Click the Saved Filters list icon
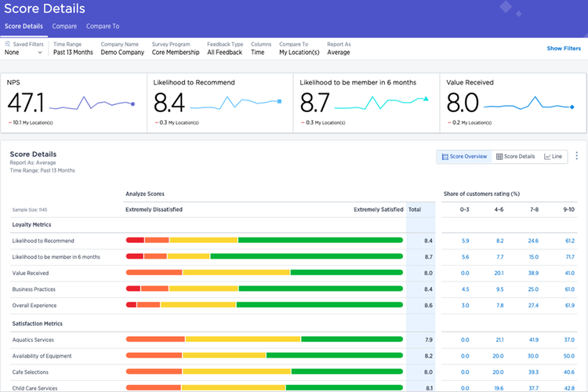Image resolution: width=588 pixels, height=392 pixels. 8,45
